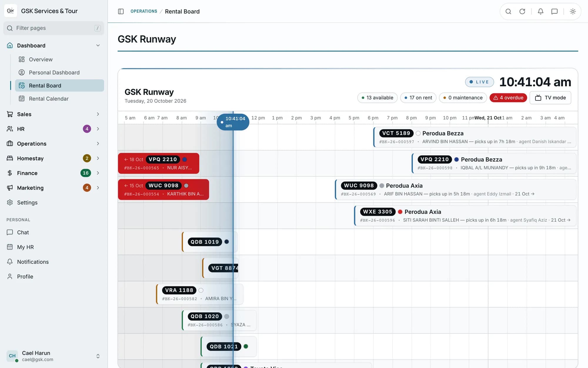
Task: Click red color dot on WXE 3305
Action: coord(400,212)
